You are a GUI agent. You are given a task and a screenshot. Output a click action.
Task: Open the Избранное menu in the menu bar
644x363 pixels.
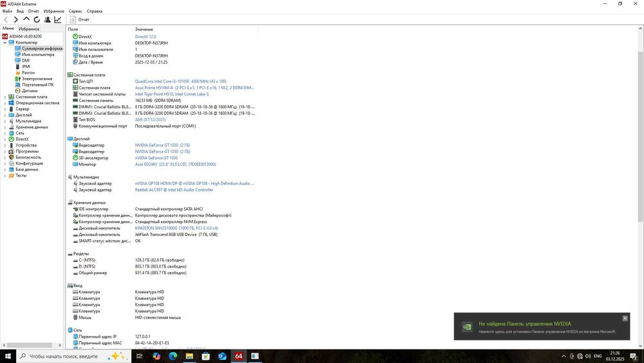[x=54, y=11]
